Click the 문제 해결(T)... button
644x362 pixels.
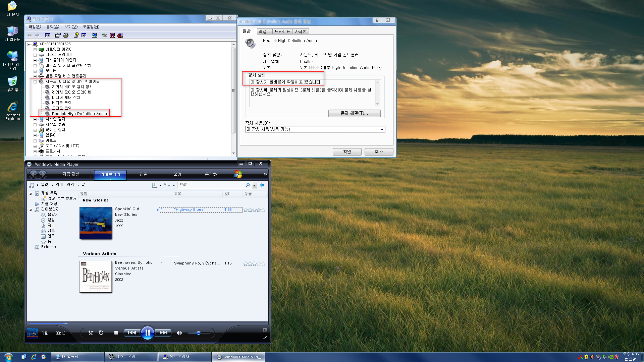[354, 113]
